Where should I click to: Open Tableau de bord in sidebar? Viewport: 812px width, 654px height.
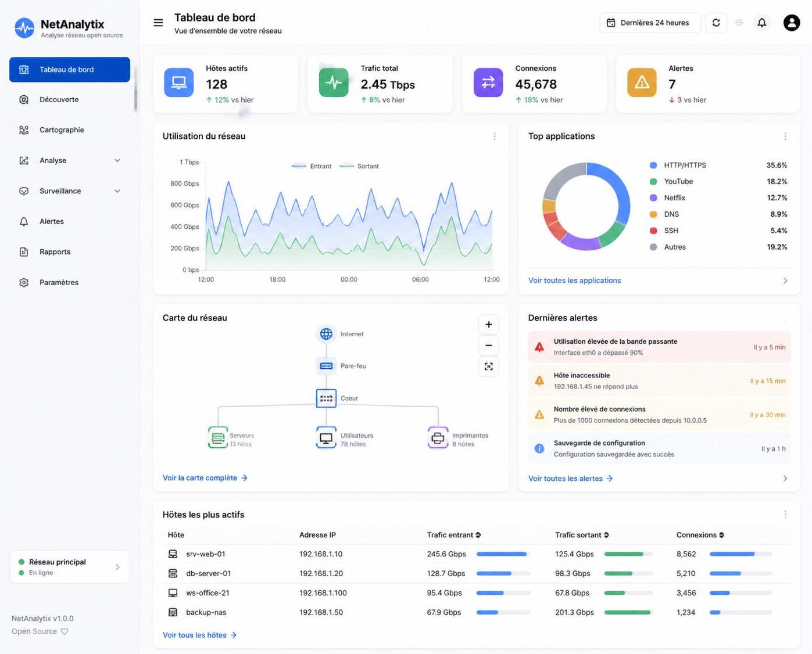[x=70, y=70]
